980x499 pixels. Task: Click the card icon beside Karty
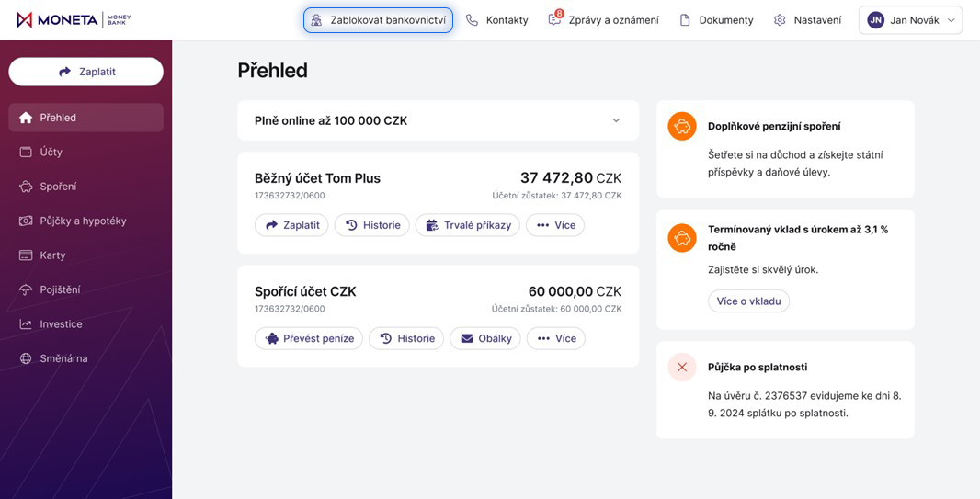pos(26,255)
